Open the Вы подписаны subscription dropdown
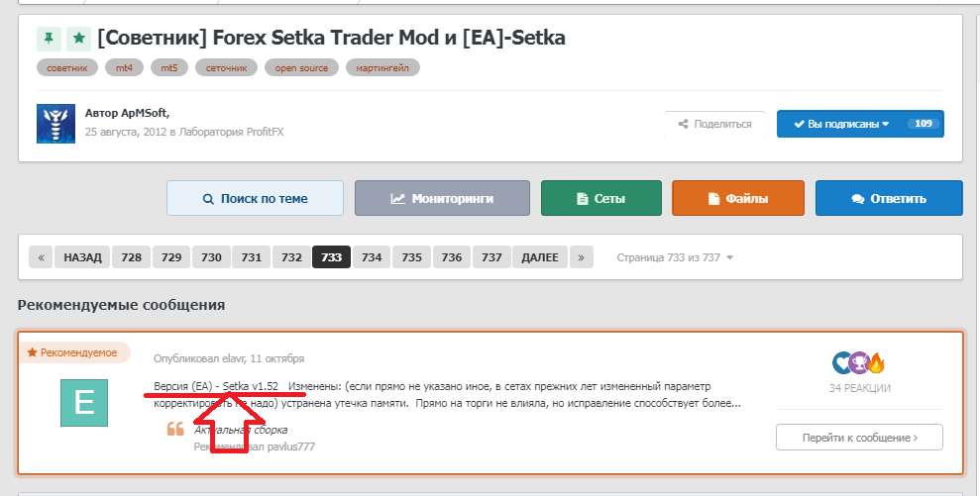 [860, 124]
